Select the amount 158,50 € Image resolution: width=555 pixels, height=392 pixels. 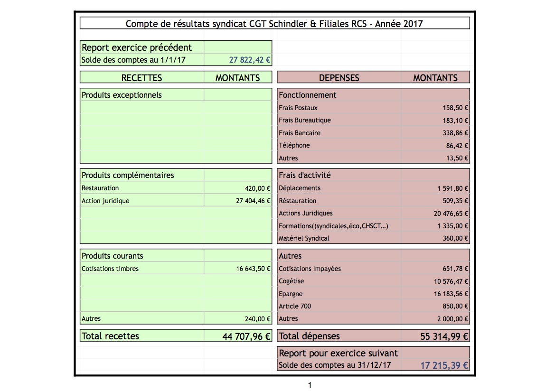[x=455, y=108]
